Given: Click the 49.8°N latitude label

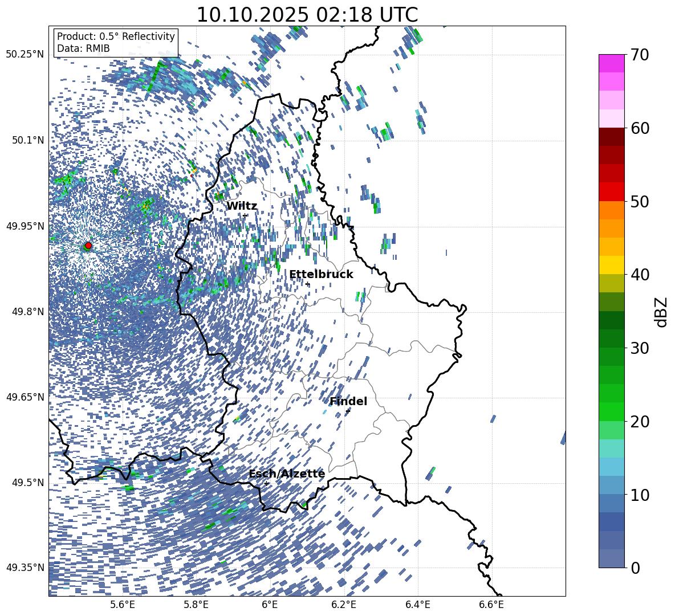Looking at the screenshot, I should pos(29,312).
